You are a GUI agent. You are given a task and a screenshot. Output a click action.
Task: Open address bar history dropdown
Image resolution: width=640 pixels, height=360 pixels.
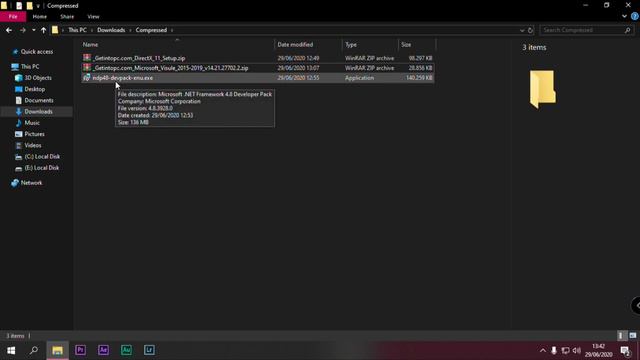coord(522,30)
